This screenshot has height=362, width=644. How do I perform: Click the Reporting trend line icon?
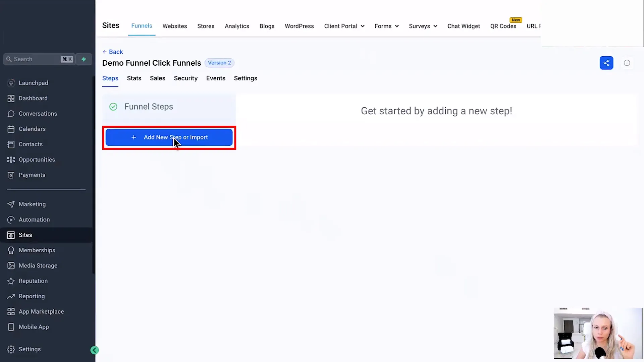(x=11, y=296)
